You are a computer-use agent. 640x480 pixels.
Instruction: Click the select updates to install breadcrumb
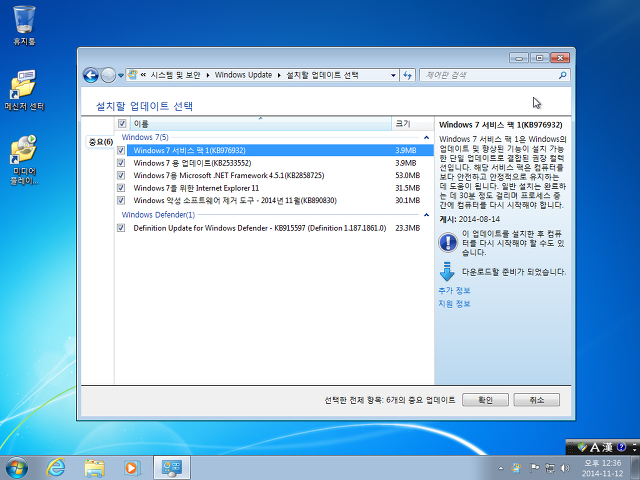[322, 75]
